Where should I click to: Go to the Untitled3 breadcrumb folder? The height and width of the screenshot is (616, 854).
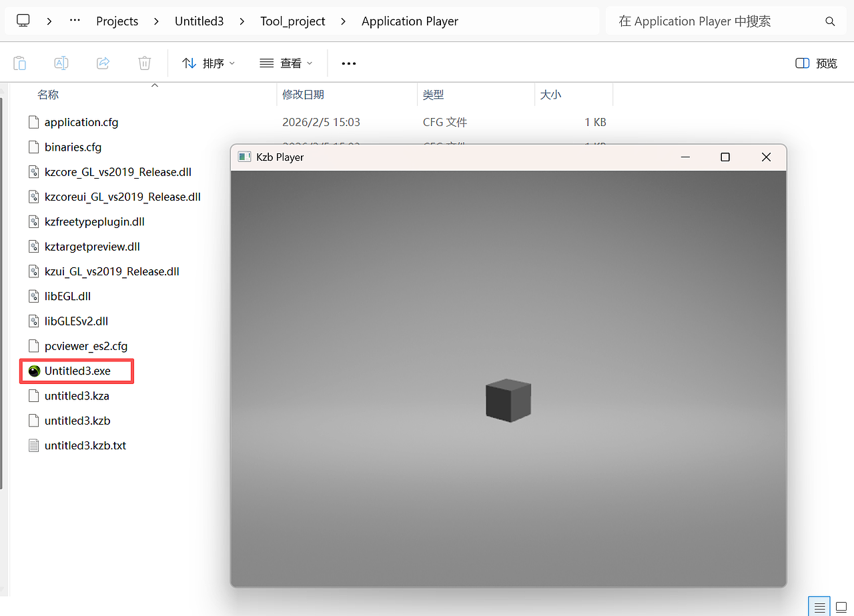coord(199,21)
